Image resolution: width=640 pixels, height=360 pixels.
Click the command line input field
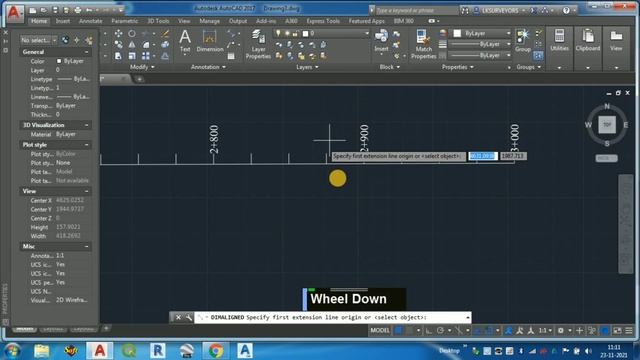333,317
